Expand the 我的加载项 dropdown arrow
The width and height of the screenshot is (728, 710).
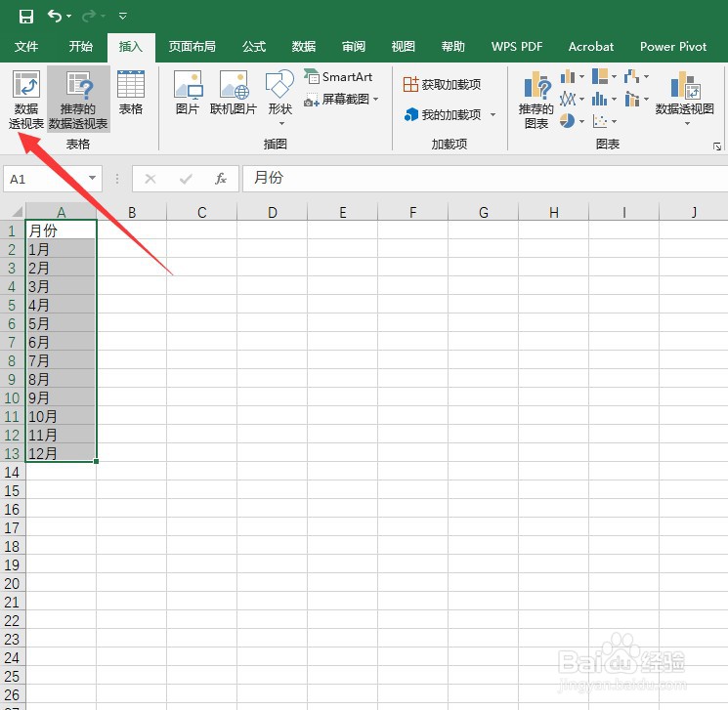[493, 114]
